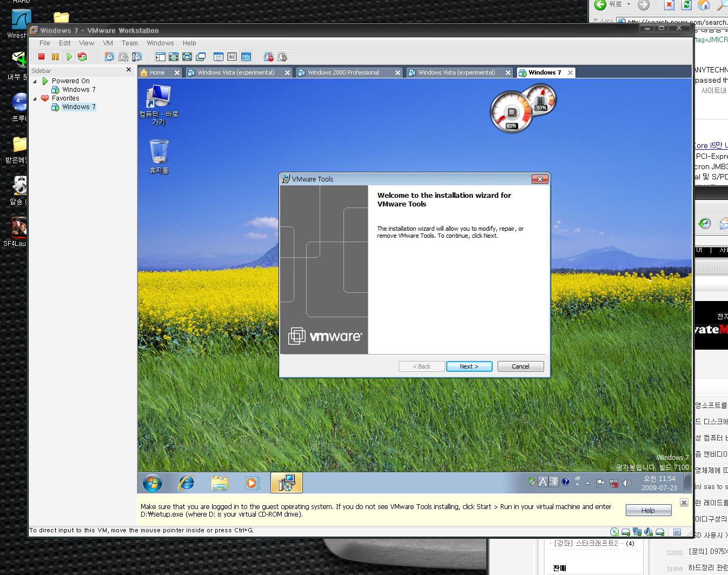Click the first hard disk status icon
Image resolution: width=728 pixels, height=575 pixels.
[x=626, y=532]
